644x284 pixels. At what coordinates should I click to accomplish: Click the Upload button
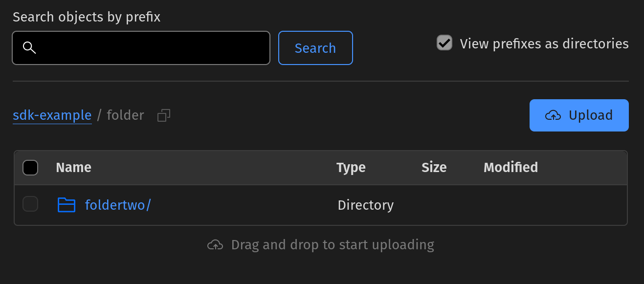pos(579,115)
